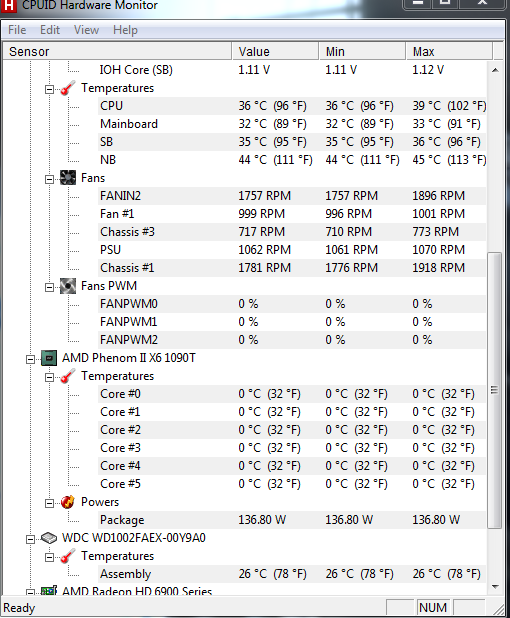The height and width of the screenshot is (618, 510).
Task: Collapse the WDC WD1002FAEX-00Y9A0 node
Action: pyautogui.click(x=30, y=540)
